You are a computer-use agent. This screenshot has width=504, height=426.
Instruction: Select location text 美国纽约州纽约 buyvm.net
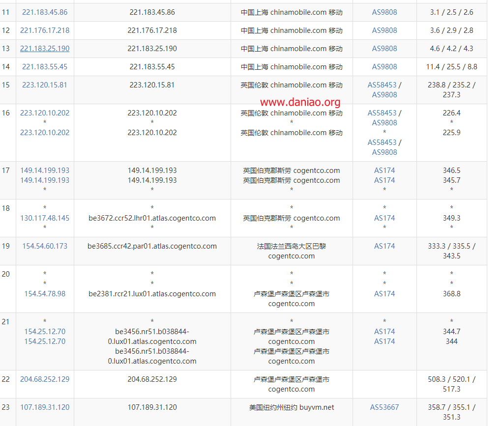292,407
